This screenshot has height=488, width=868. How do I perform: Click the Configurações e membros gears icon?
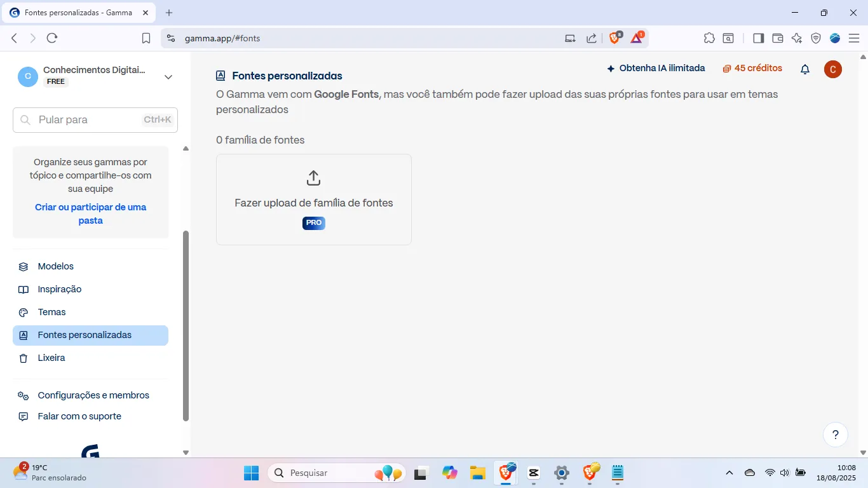pyautogui.click(x=24, y=396)
